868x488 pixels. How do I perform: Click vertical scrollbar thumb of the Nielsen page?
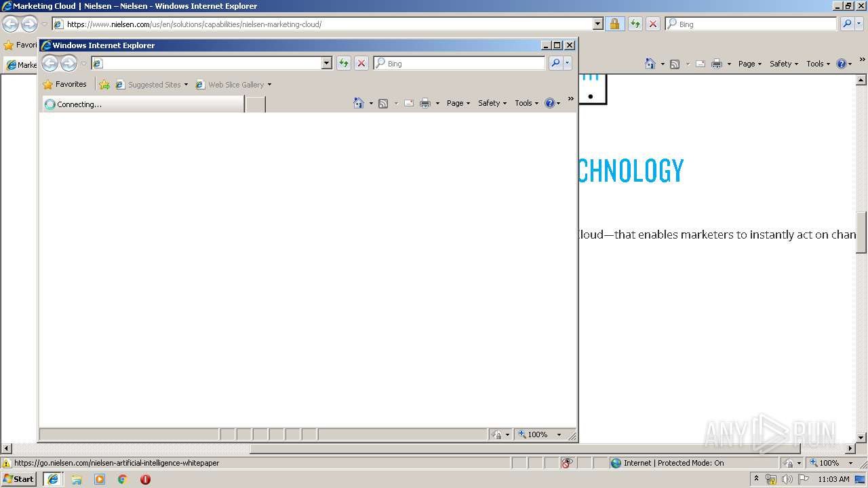coord(861,232)
